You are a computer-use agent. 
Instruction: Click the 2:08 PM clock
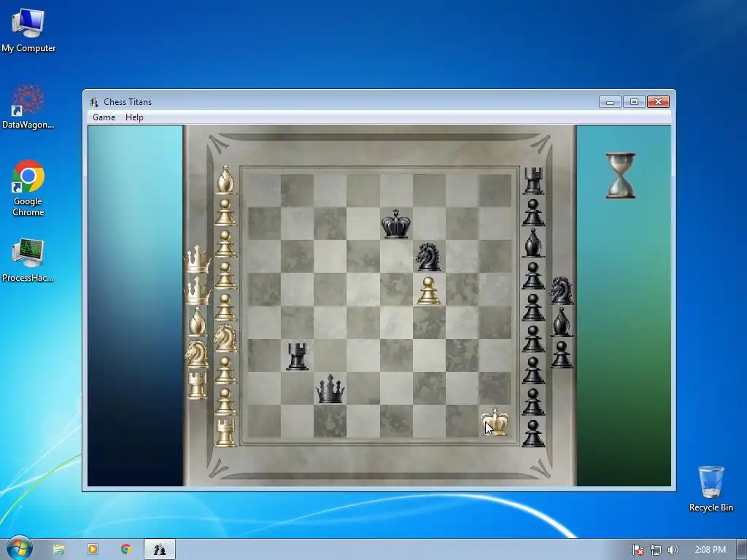tap(710, 550)
